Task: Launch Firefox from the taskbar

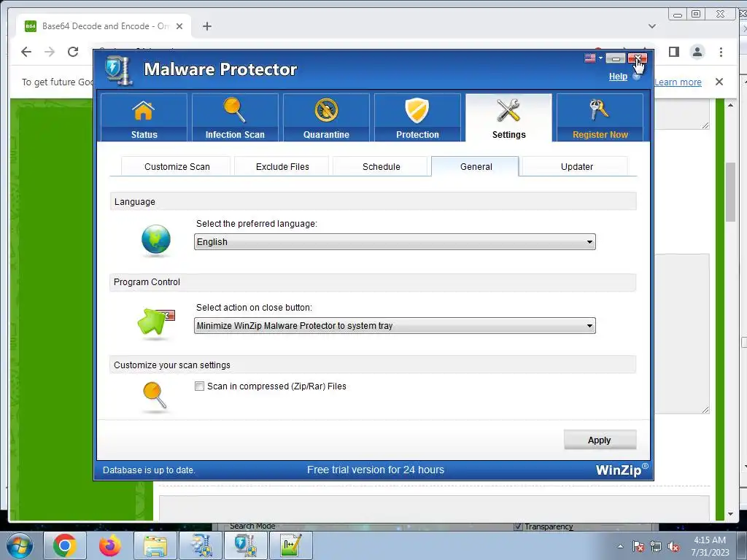Action: pyautogui.click(x=110, y=545)
